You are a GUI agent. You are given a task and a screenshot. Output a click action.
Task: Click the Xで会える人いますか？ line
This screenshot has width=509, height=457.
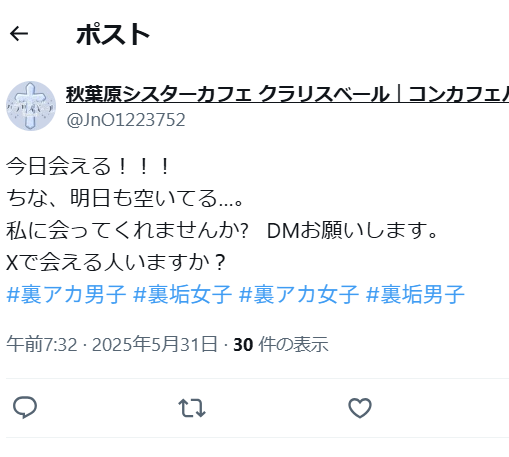pyautogui.click(x=116, y=262)
